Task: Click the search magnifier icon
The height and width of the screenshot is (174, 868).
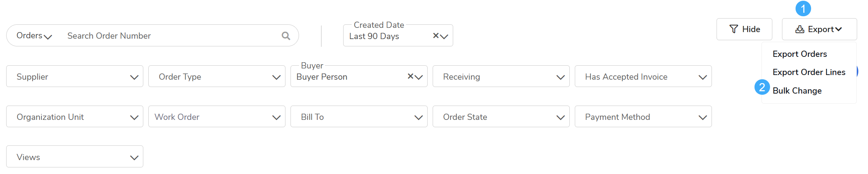Action: [286, 36]
